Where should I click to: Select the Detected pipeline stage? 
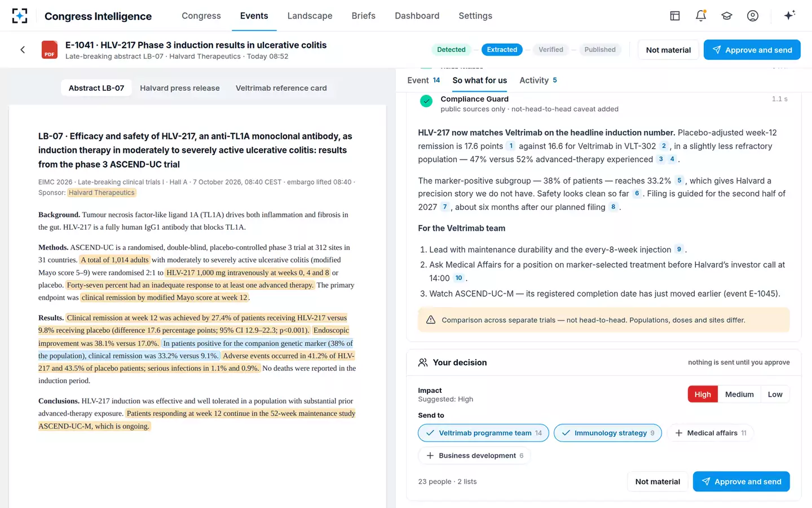pos(451,50)
